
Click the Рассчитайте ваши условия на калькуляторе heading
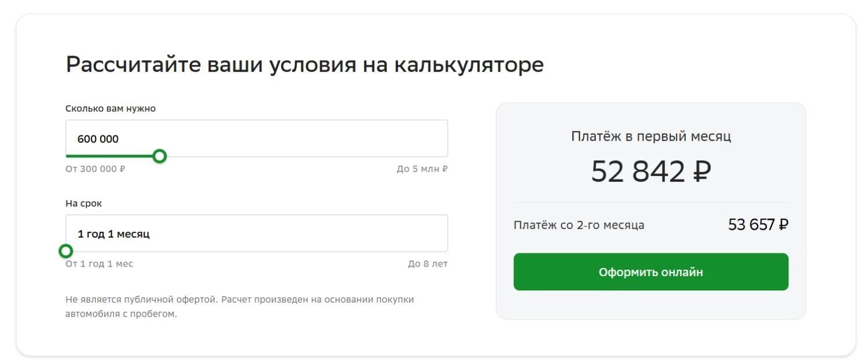coord(304,64)
